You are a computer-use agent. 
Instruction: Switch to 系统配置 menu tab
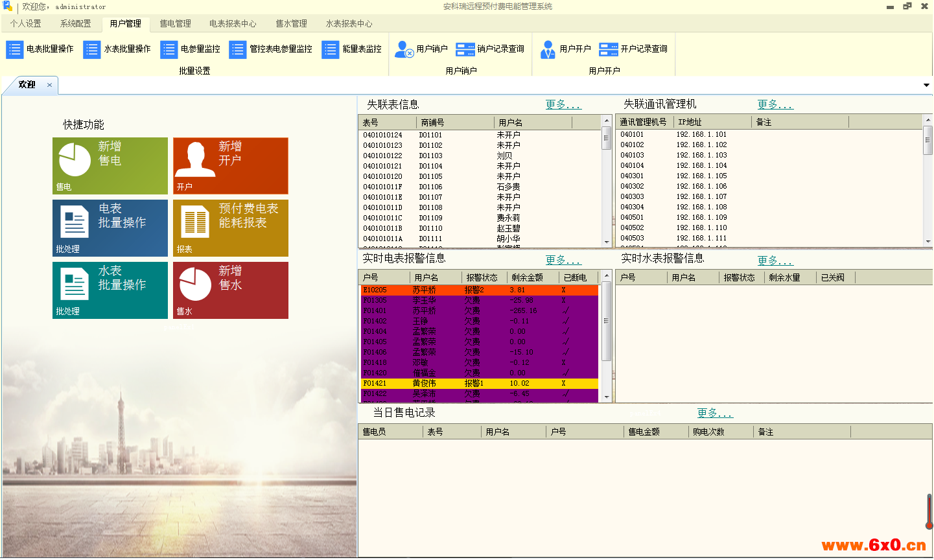(x=76, y=24)
